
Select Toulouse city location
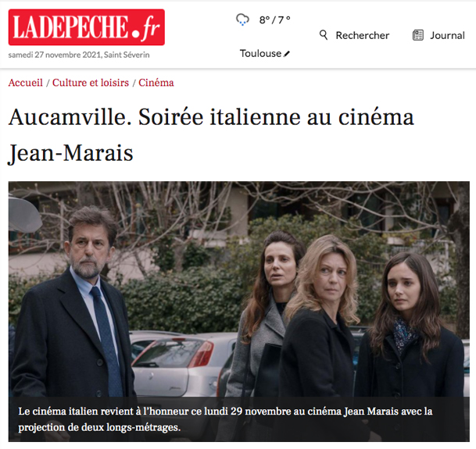[x=260, y=53]
